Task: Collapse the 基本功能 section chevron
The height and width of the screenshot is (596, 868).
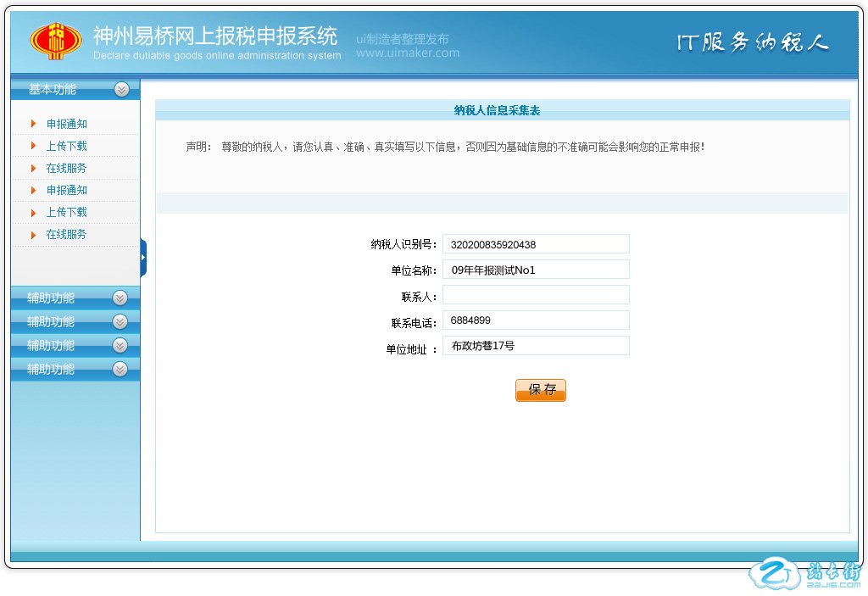Action: pyautogui.click(x=121, y=89)
